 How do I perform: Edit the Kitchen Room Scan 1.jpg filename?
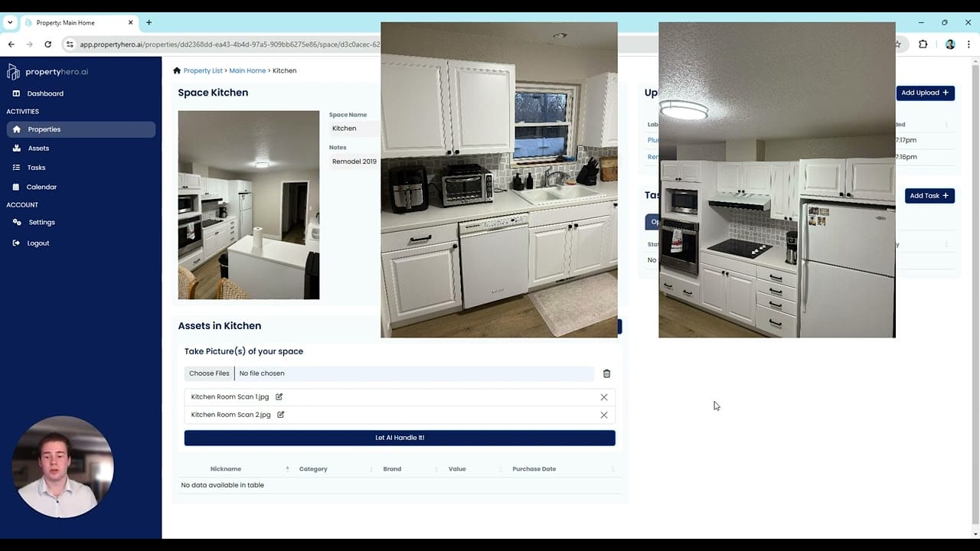279,396
